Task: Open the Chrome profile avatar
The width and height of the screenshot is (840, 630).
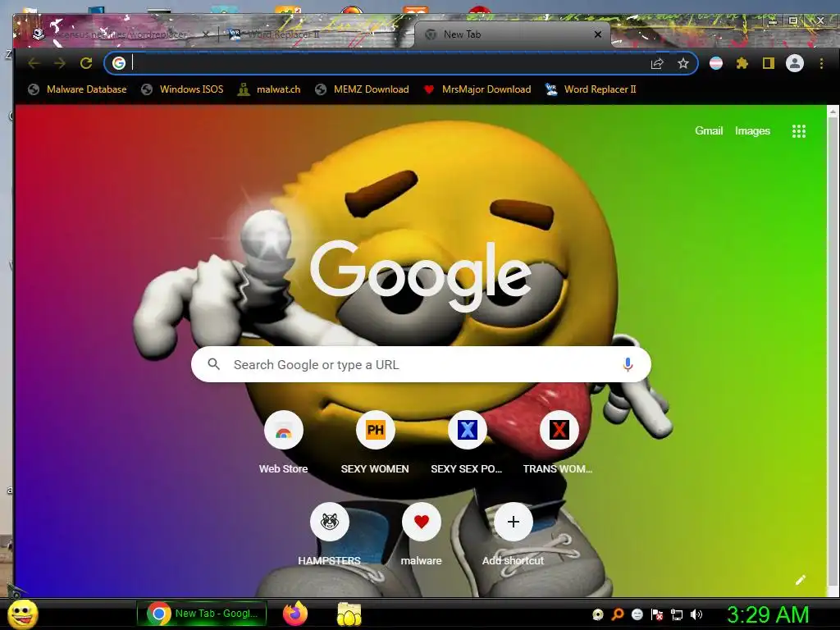Action: (794, 63)
